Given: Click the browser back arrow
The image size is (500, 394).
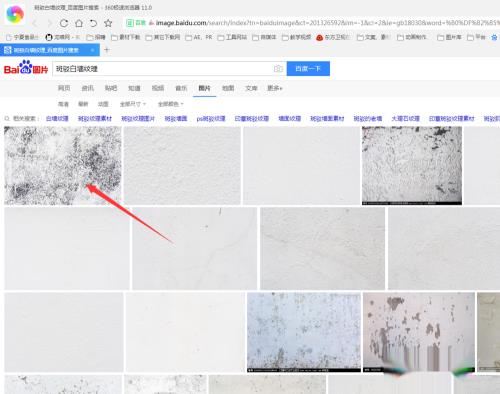Looking at the screenshot, I should point(35,23).
